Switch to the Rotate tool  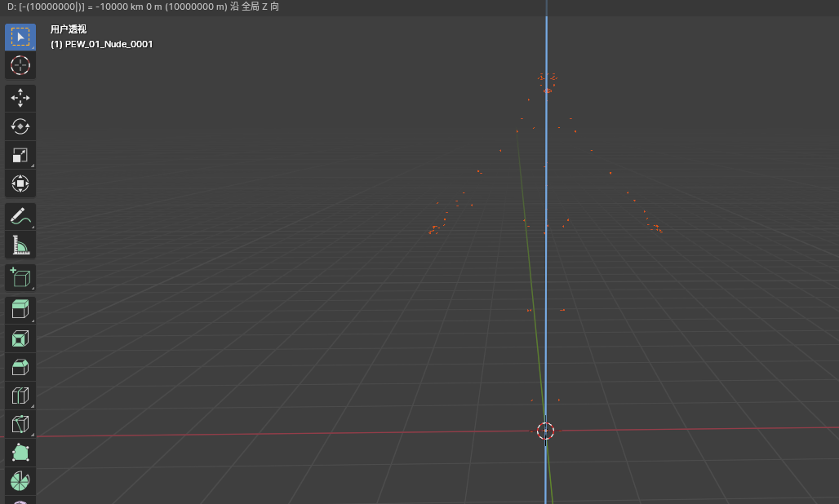[x=20, y=126]
